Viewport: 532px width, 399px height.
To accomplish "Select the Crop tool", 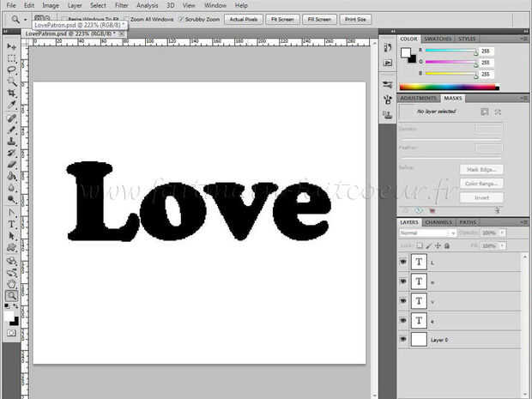I will tap(11, 93).
